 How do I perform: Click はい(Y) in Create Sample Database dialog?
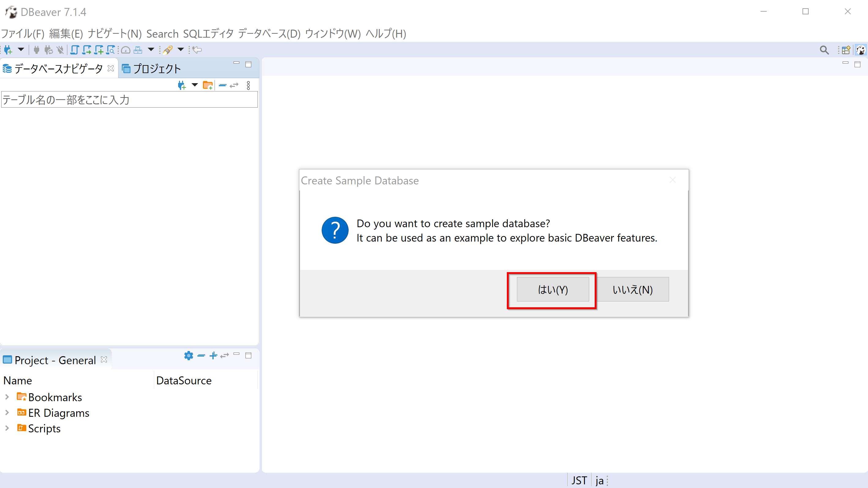tap(553, 290)
